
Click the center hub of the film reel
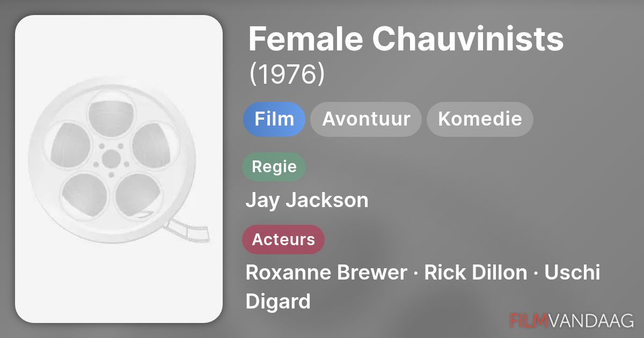[111, 158]
